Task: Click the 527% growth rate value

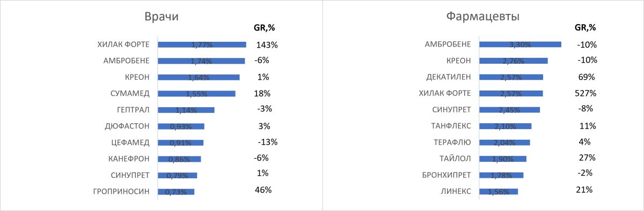Action: click(x=586, y=93)
